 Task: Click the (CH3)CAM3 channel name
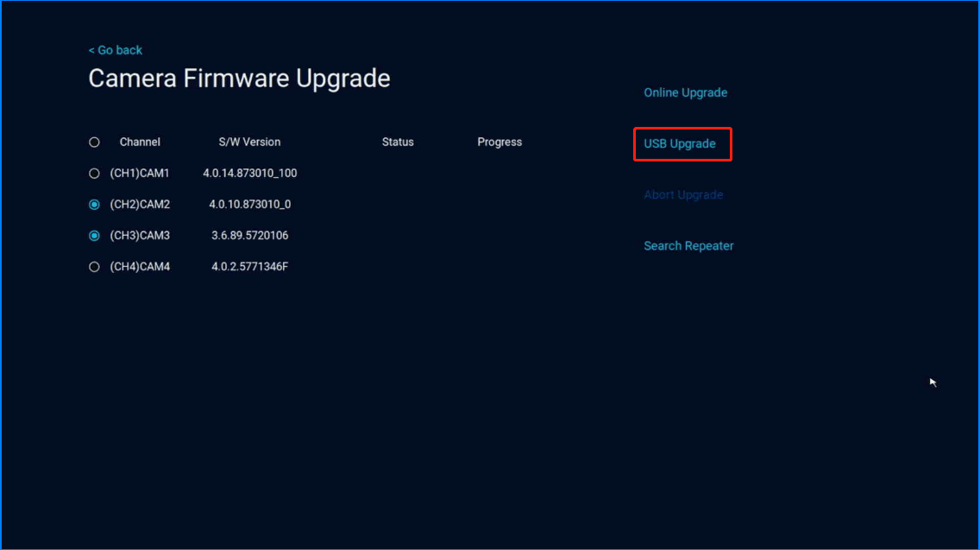pyautogui.click(x=140, y=236)
